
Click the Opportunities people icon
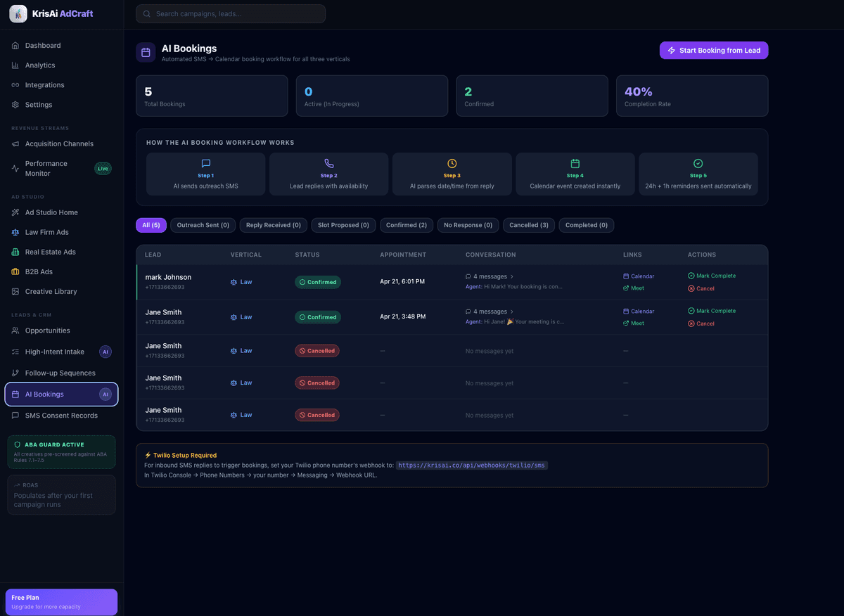(x=15, y=331)
